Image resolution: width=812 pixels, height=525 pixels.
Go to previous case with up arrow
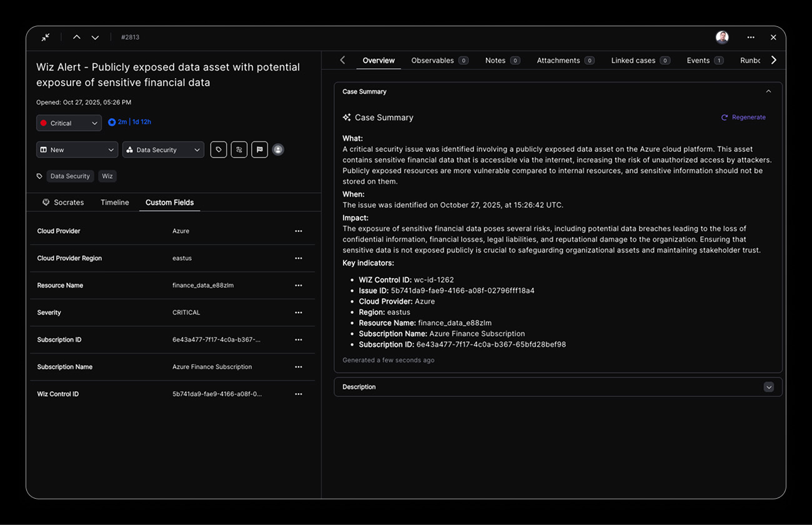point(77,37)
